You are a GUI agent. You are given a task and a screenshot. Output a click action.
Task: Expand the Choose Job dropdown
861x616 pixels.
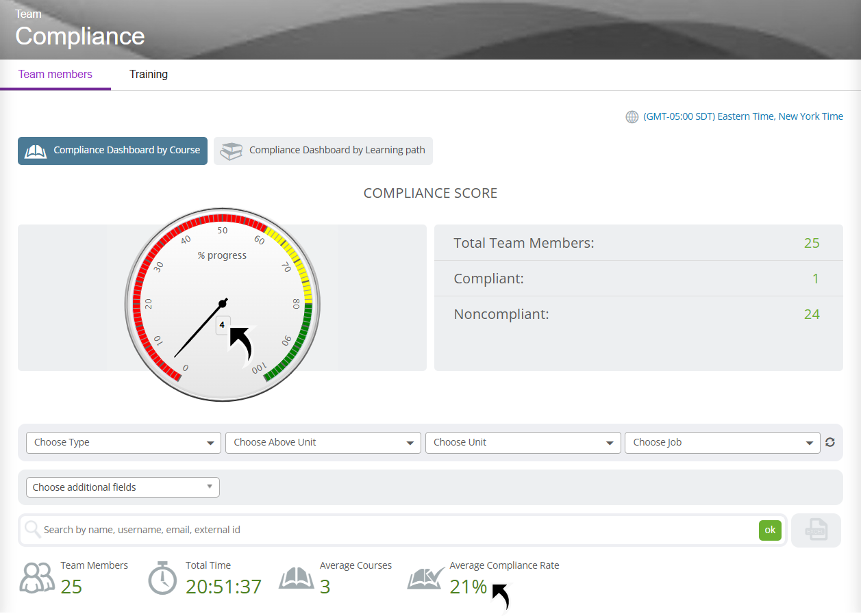[722, 443]
